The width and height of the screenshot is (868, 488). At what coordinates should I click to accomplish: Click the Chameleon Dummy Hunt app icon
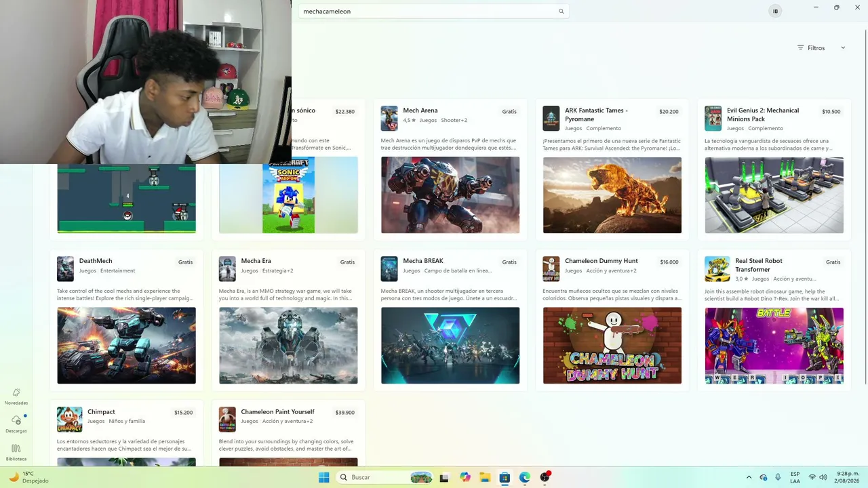point(551,268)
